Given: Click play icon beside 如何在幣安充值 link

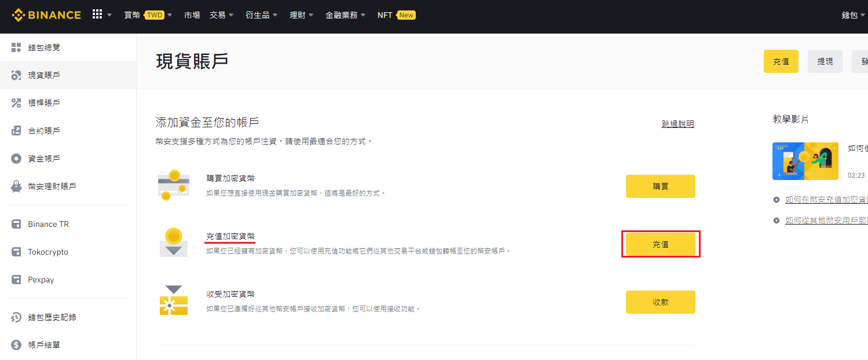Looking at the screenshot, I should click(777, 200).
